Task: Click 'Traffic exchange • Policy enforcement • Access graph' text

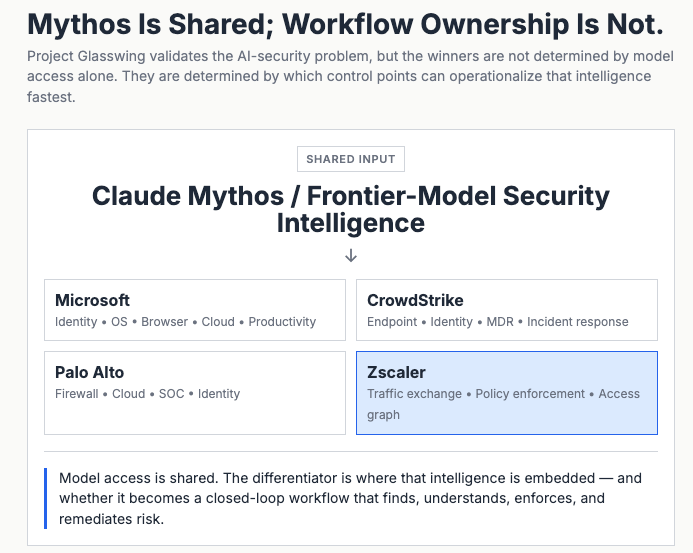Action: pyautogui.click(x=503, y=404)
